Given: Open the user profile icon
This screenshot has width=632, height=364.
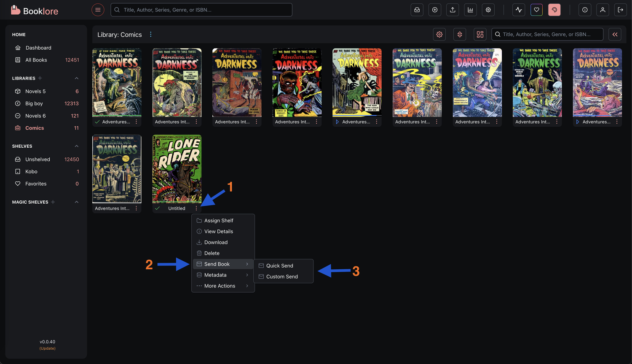Looking at the screenshot, I should [603, 10].
